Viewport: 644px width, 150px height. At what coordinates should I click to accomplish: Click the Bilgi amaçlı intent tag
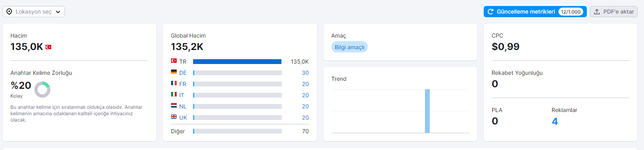point(349,47)
